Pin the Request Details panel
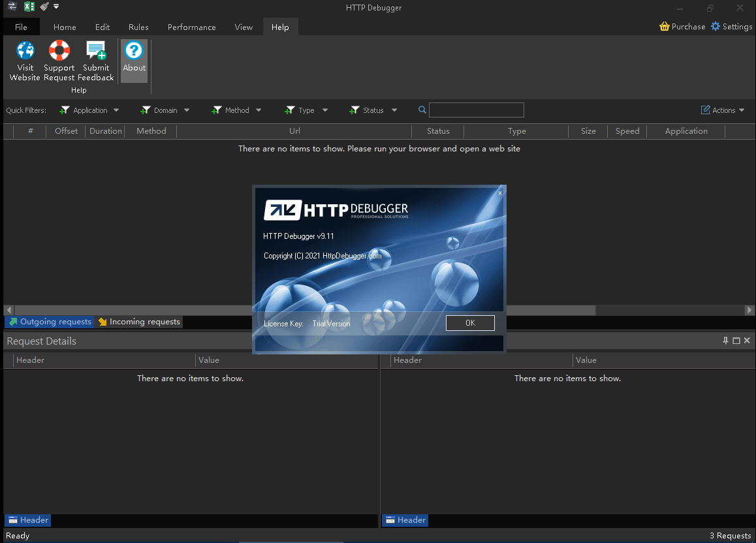 725,341
